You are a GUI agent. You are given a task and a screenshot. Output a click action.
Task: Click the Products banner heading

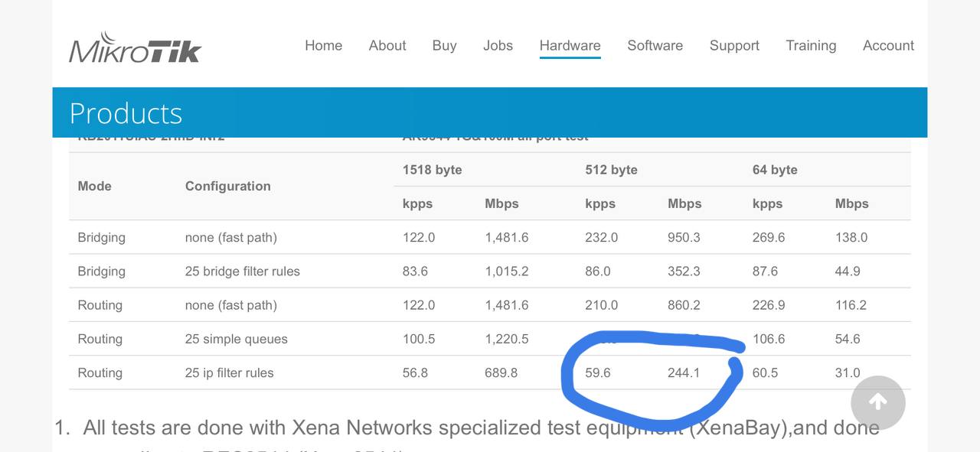[126, 113]
